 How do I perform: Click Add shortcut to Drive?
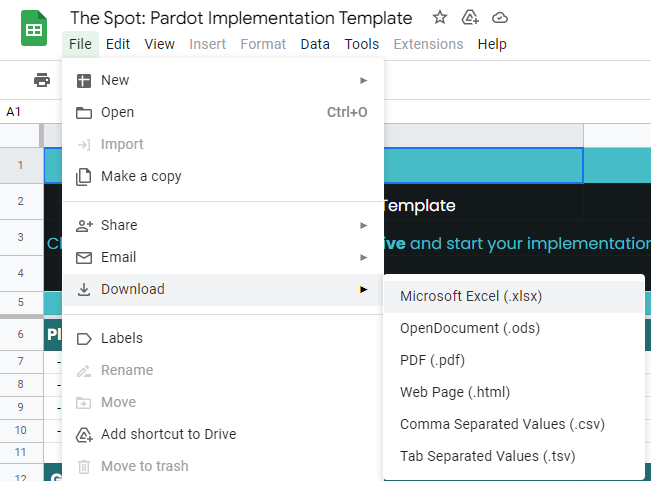coord(168,434)
